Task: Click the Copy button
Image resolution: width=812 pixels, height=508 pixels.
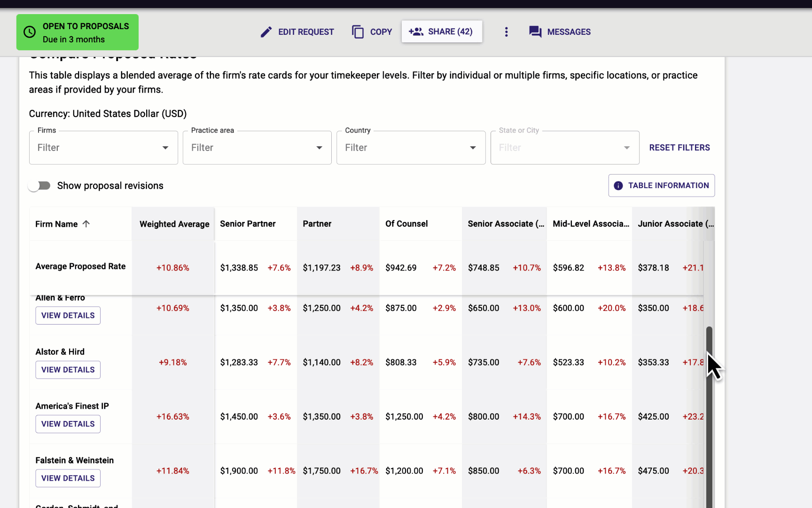Action: (x=372, y=32)
